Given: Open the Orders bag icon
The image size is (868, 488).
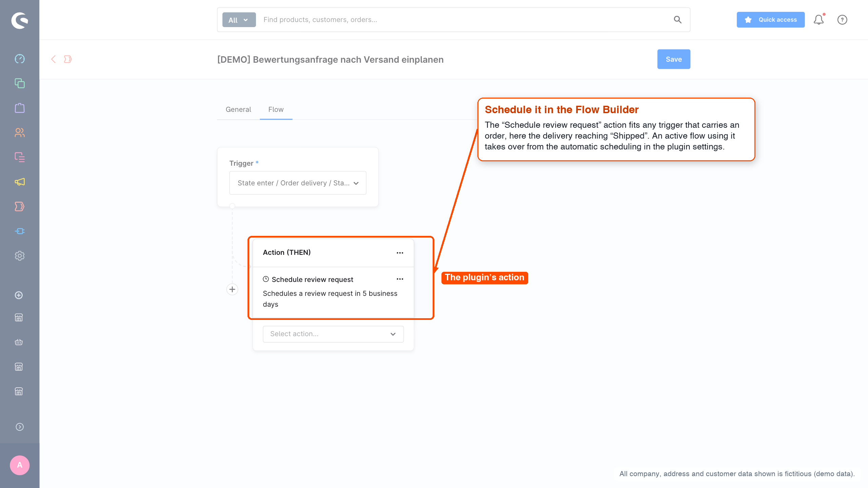Looking at the screenshot, I should pyautogui.click(x=20, y=108).
